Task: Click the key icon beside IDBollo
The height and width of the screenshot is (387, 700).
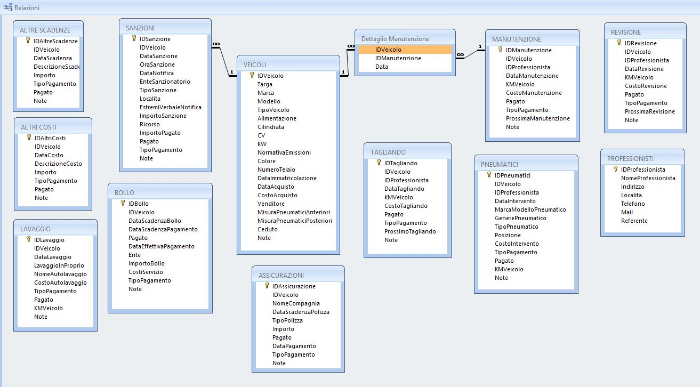Action: 123,203
